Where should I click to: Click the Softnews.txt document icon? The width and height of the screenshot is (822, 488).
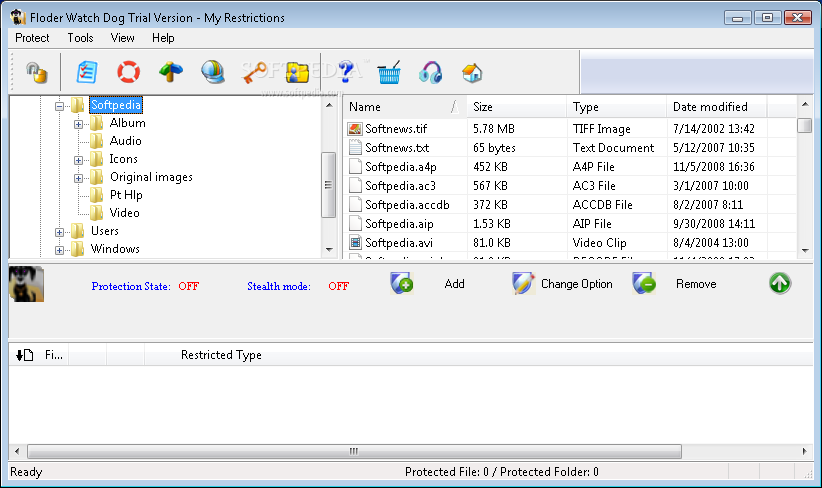point(355,147)
